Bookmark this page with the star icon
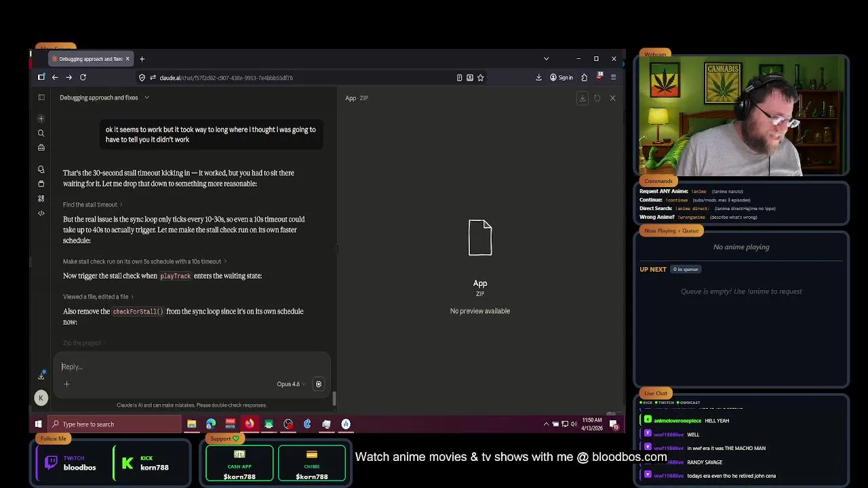 point(480,78)
